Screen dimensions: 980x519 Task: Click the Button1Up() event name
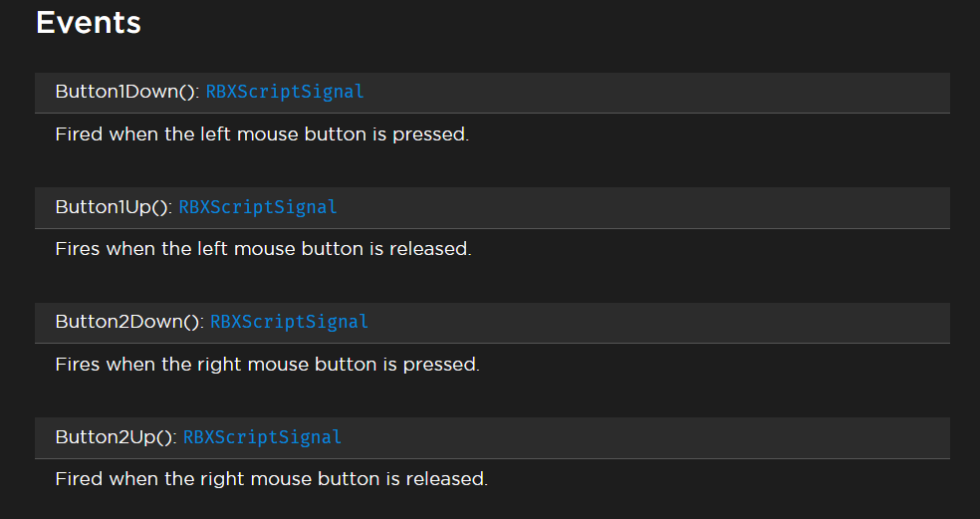click(x=114, y=207)
